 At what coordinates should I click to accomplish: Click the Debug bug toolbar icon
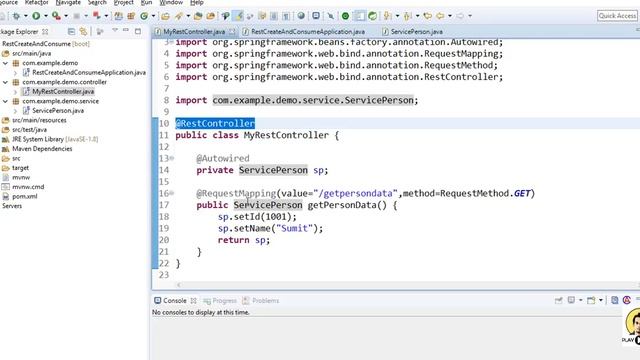pos(16,16)
